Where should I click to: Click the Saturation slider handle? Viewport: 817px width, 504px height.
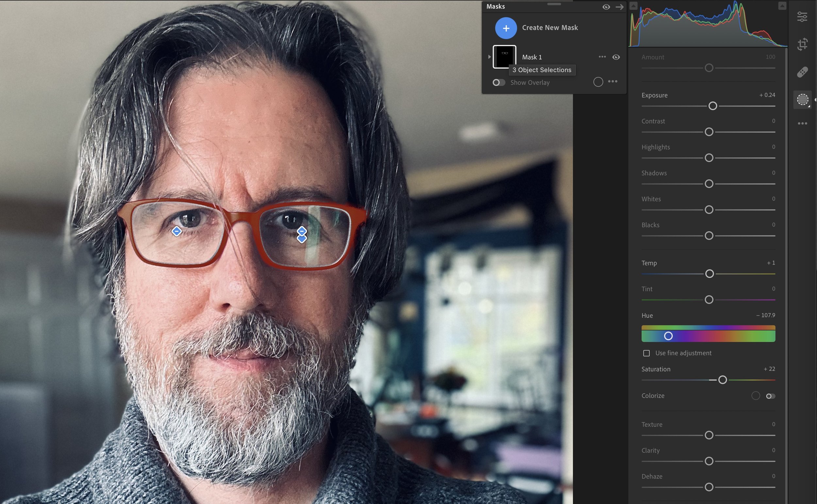click(723, 380)
